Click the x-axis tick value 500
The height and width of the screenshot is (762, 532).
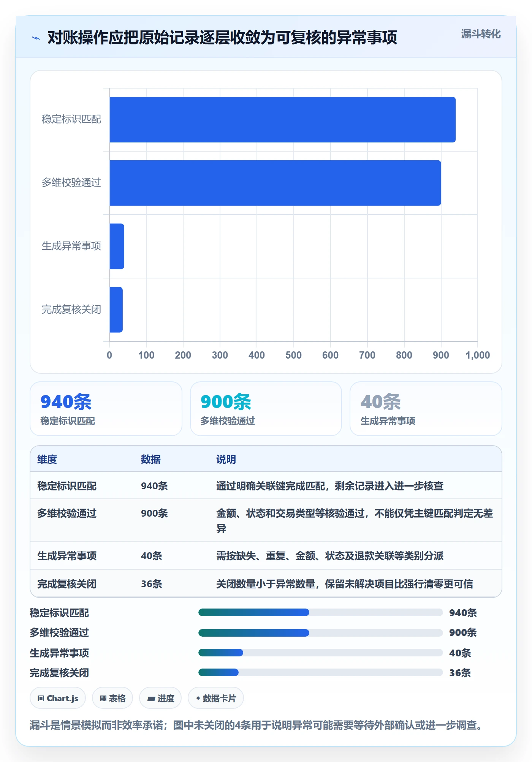293,355
